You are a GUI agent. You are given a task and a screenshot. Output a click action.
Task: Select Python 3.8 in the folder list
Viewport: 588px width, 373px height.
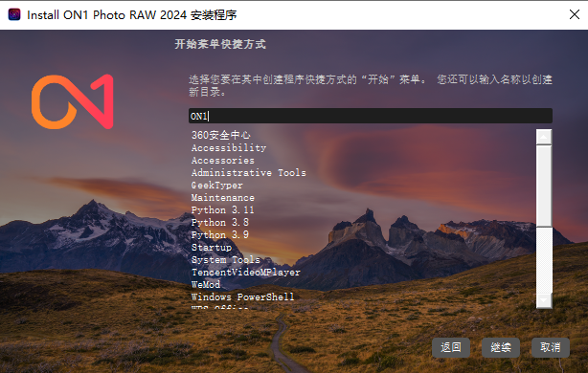pyautogui.click(x=219, y=223)
